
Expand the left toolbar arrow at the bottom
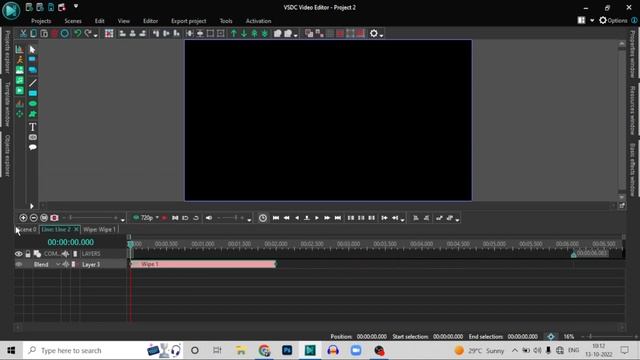(x=31, y=206)
